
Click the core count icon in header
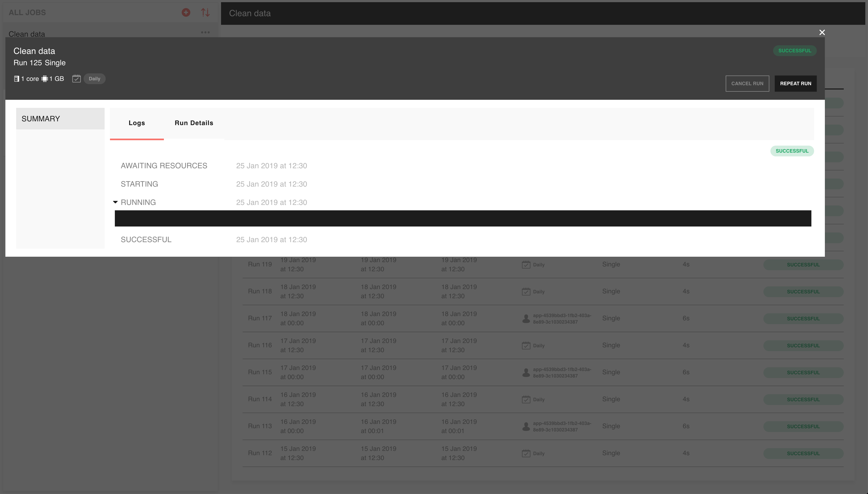point(16,79)
